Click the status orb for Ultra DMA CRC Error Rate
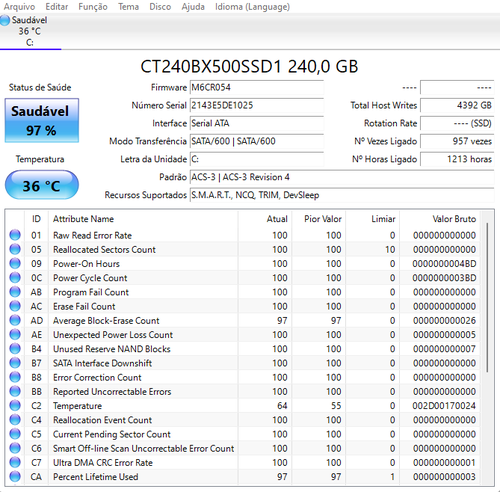The image size is (500, 492). 15,462
